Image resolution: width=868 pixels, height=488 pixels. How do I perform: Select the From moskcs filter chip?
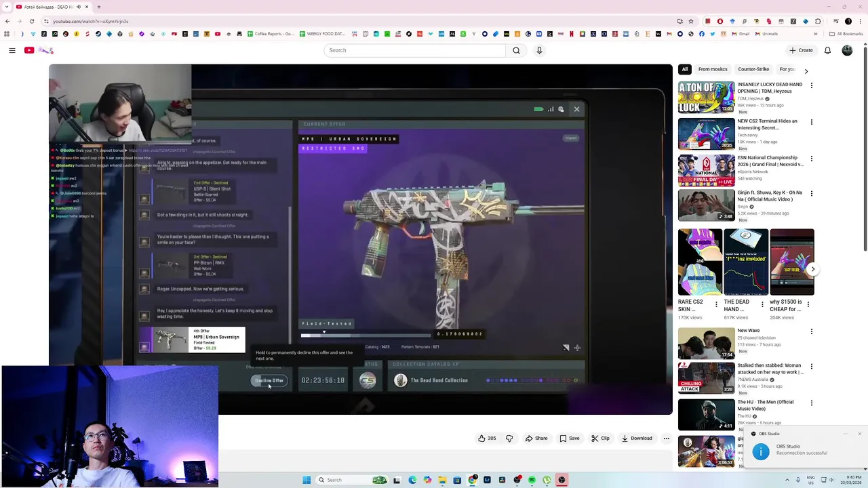(x=713, y=69)
